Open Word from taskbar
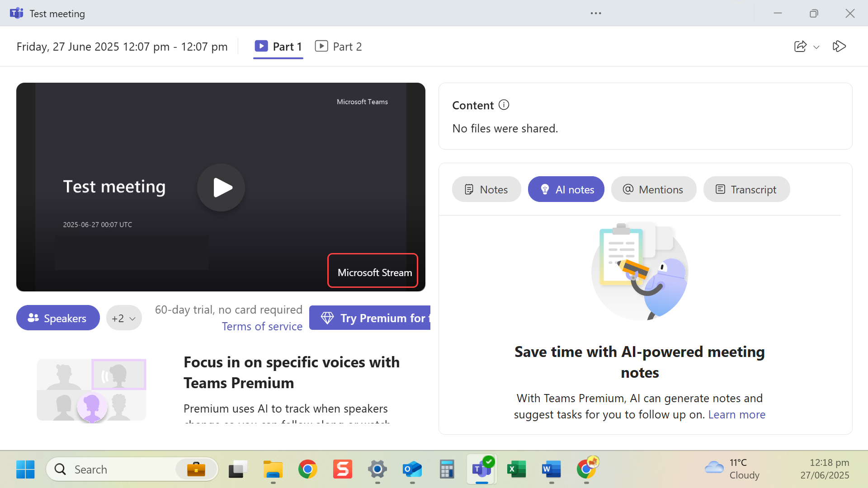Image resolution: width=868 pixels, height=488 pixels. (x=552, y=469)
